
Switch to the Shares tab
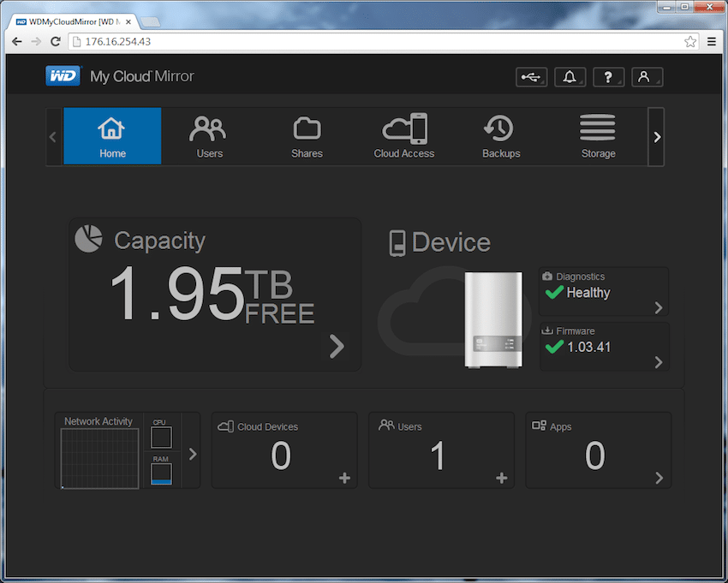tap(307, 136)
